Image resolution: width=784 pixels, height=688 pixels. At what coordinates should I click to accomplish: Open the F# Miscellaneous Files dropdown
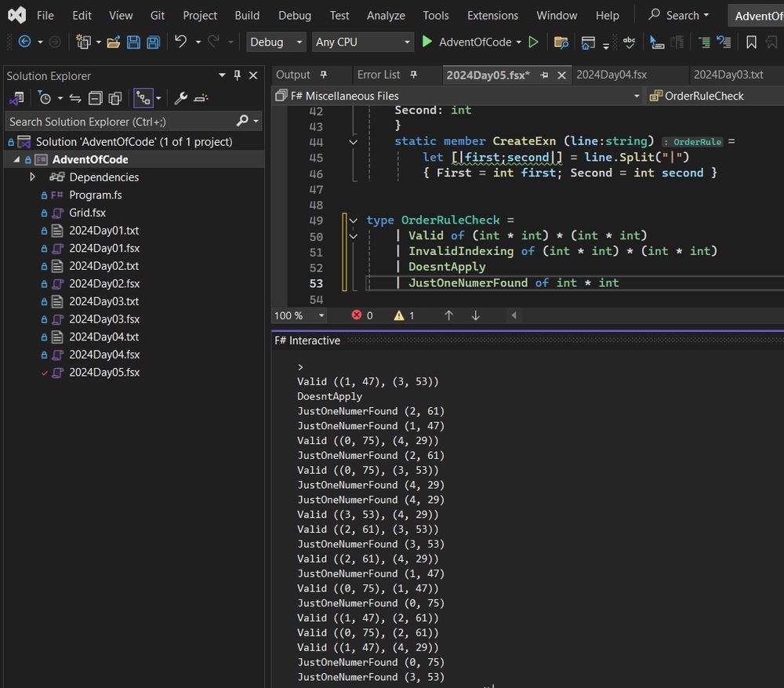[x=458, y=96]
